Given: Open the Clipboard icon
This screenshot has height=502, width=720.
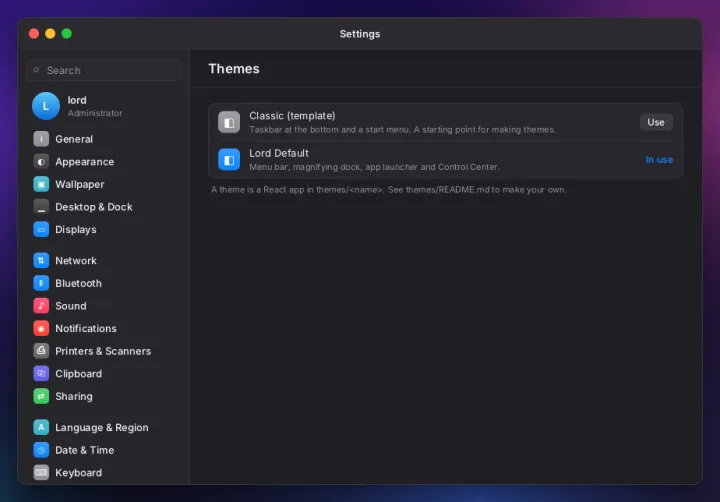Looking at the screenshot, I should point(41,373).
